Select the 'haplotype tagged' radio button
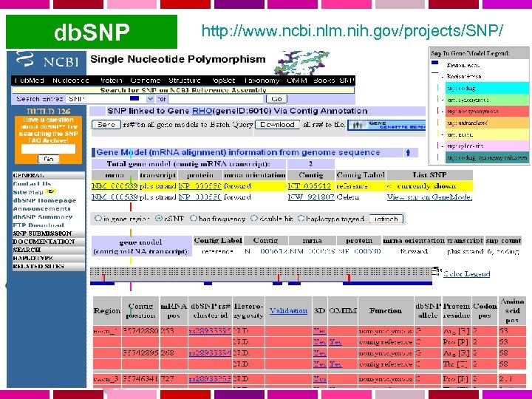This screenshot has height=399, width=532. click(x=301, y=218)
